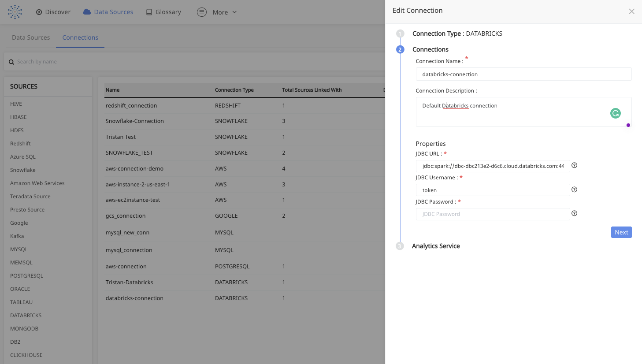Filter sources by HDFS

click(17, 130)
